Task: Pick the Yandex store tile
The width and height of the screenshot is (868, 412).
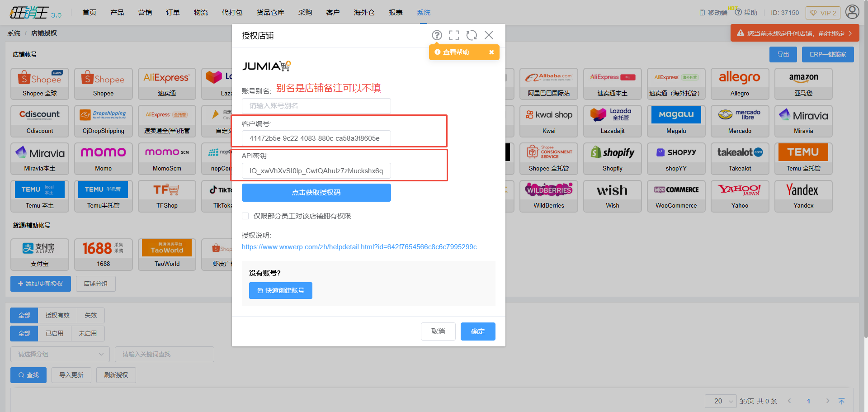Action: pyautogui.click(x=803, y=196)
